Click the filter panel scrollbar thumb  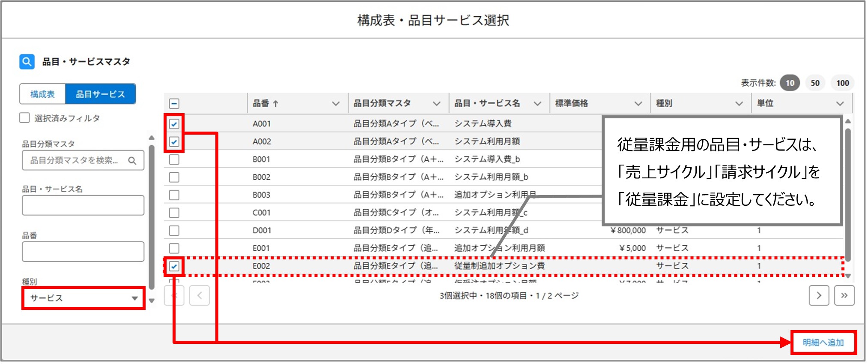(x=152, y=217)
